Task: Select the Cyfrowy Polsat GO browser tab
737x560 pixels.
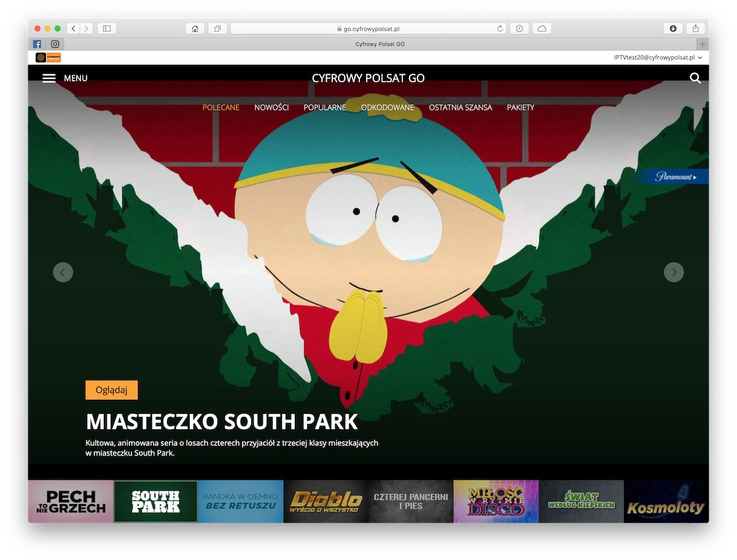Action: [x=380, y=44]
